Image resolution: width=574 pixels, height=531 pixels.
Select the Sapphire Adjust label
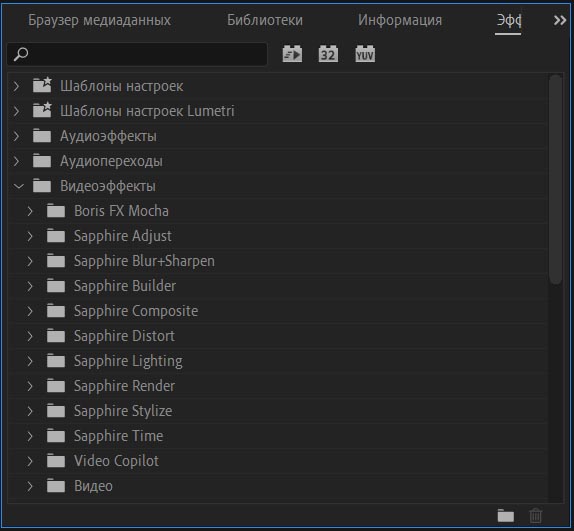123,236
